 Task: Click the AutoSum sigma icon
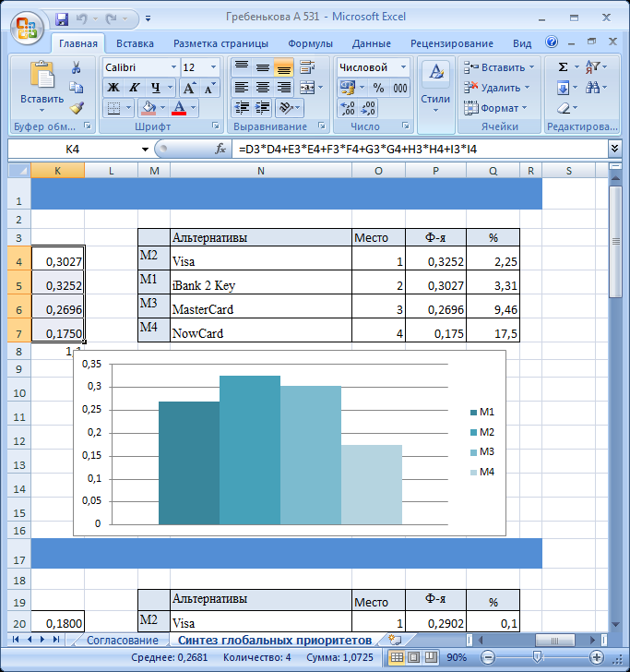click(564, 66)
